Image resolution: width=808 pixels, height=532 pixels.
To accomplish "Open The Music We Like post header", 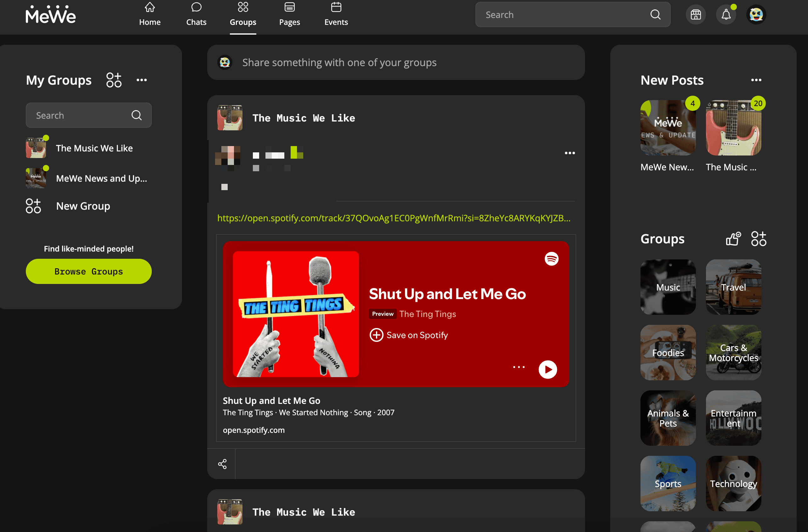I will coord(304,118).
